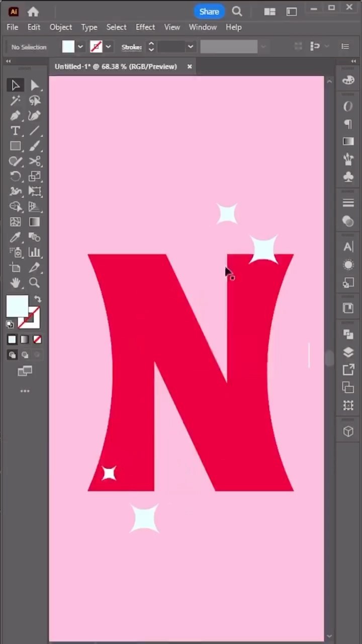Open the Effect menu
This screenshot has width=362, height=644.
[x=145, y=27]
